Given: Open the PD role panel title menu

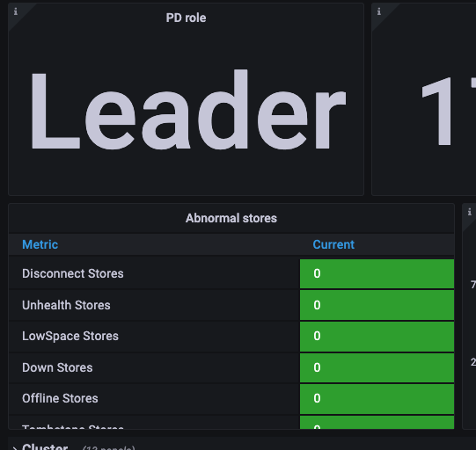Looking at the screenshot, I should pyautogui.click(x=186, y=18).
